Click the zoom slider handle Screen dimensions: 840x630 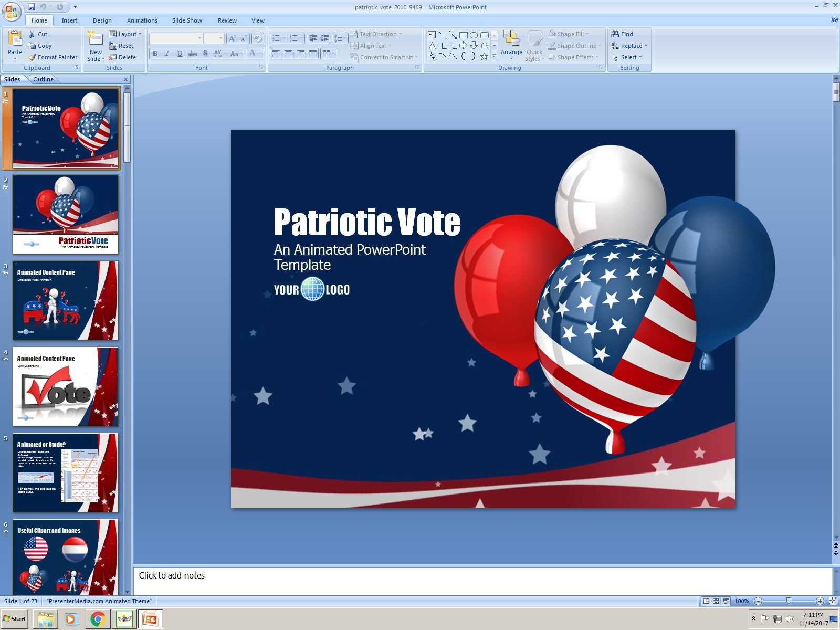coord(789,601)
